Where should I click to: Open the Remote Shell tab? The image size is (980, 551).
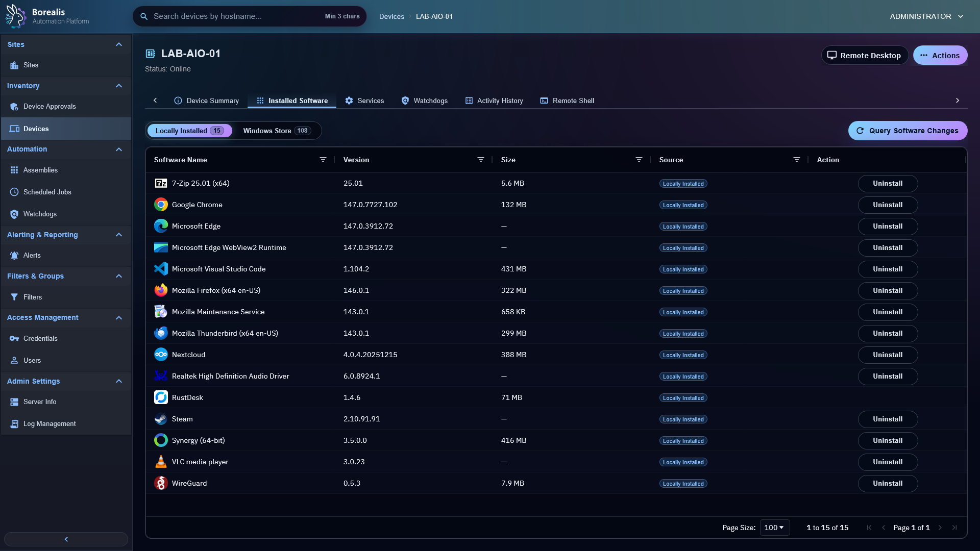pos(567,101)
